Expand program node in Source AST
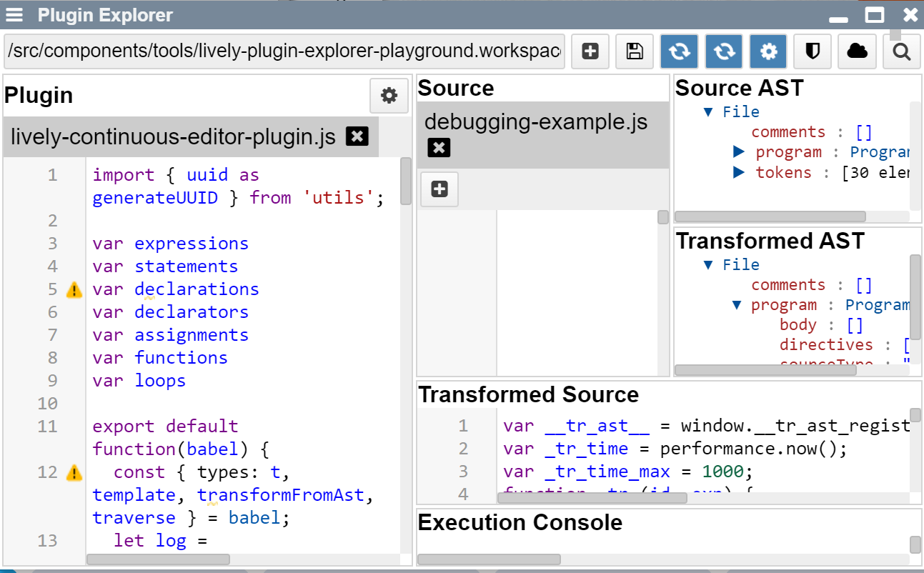This screenshot has height=573, width=924. coord(739,152)
